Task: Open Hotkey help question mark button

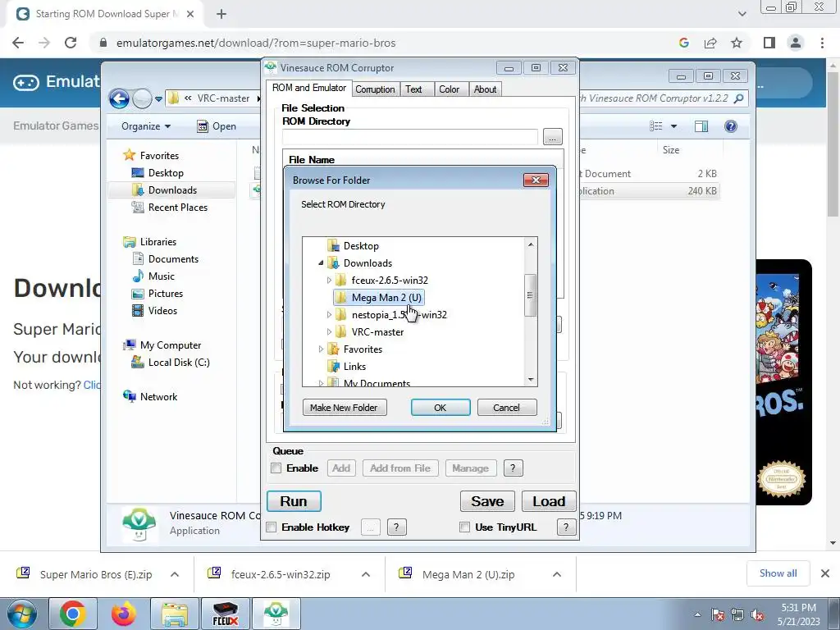Action: [x=396, y=527]
